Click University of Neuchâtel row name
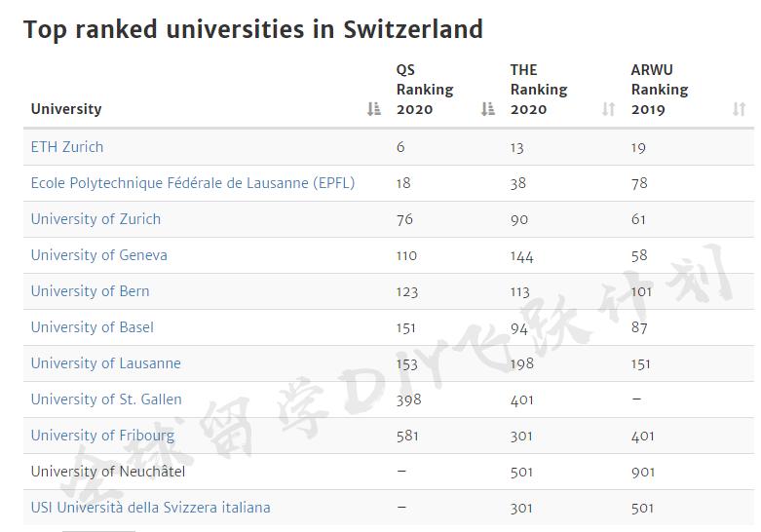This screenshot has height=532, width=761. pos(107,472)
